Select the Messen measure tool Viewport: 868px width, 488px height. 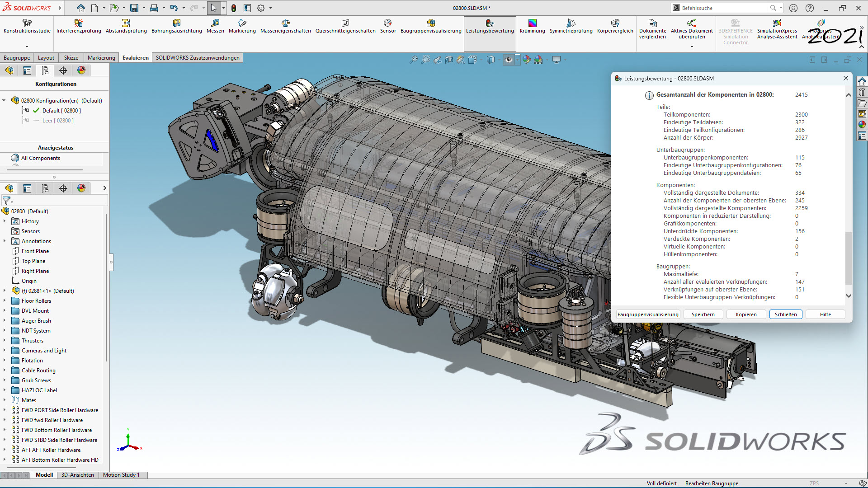[x=215, y=27]
